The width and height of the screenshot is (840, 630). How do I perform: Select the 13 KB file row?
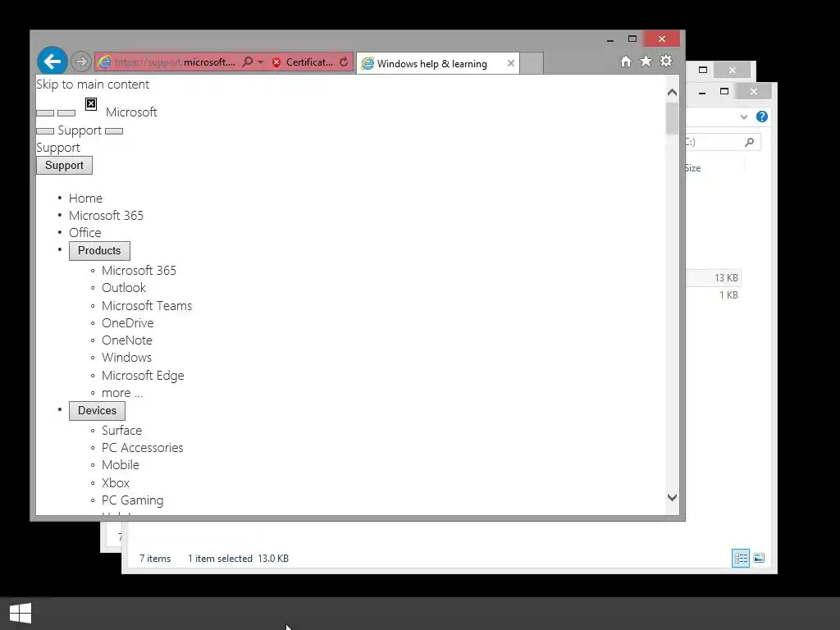[x=714, y=278]
